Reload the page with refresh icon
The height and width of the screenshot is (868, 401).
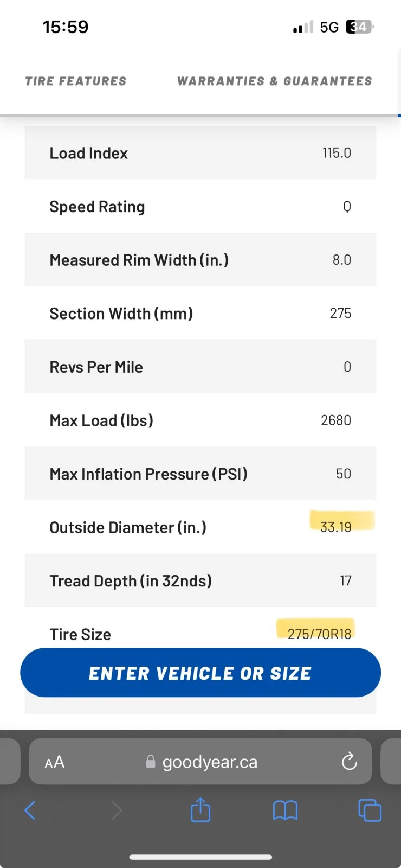pyautogui.click(x=350, y=762)
